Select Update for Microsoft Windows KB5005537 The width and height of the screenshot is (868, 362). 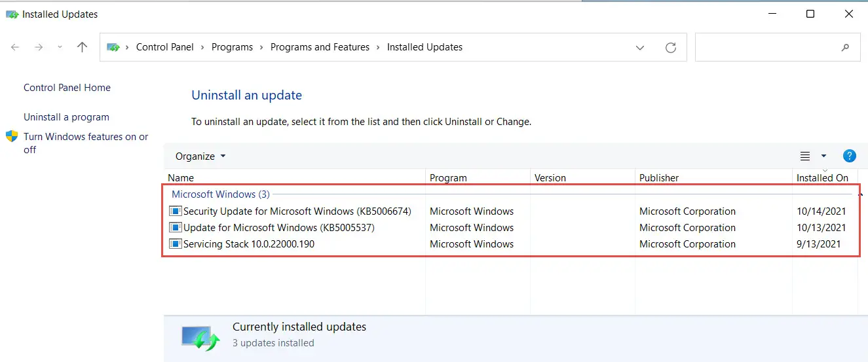click(x=510, y=228)
